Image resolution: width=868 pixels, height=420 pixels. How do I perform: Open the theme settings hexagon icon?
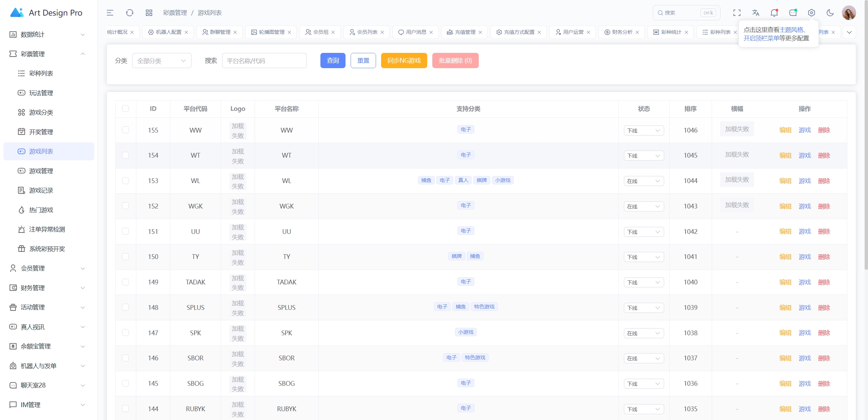click(811, 13)
